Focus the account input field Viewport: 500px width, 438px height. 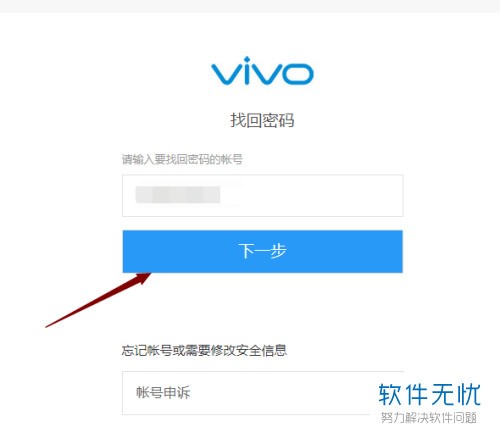[x=263, y=195]
